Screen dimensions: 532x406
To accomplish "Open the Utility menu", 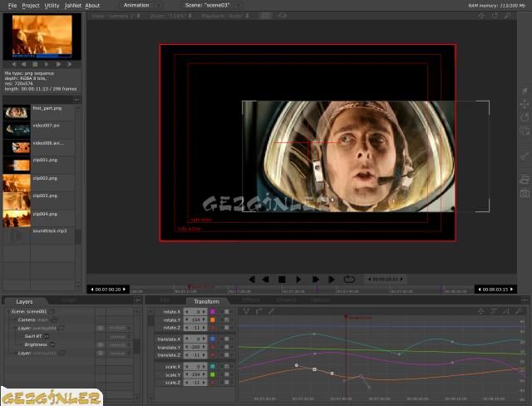I will click(x=52, y=6).
